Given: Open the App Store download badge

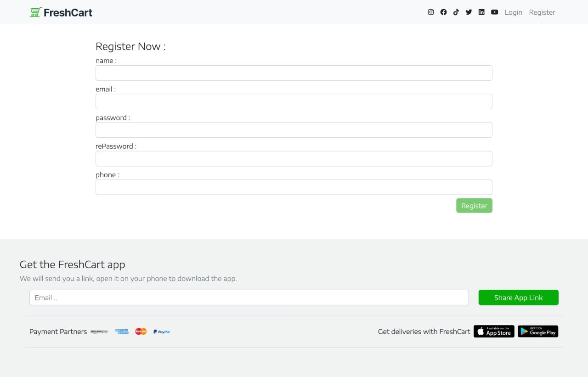Looking at the screenshot, I should [494, 332].
